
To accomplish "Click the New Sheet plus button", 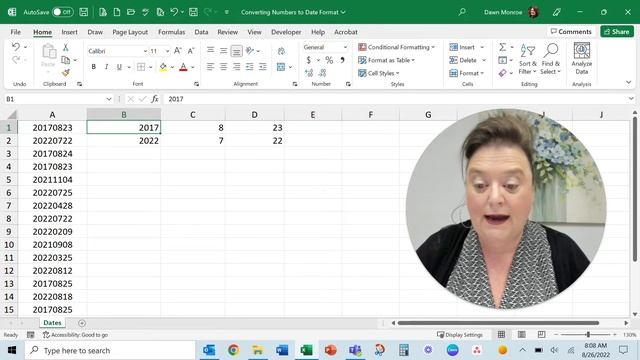I will (x=82, y=323).
